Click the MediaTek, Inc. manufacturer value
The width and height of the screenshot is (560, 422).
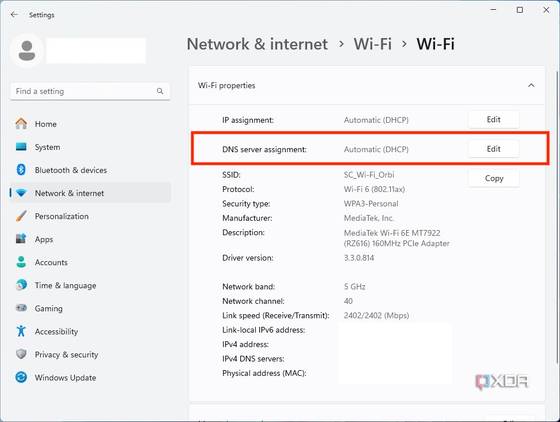click(x=369, y=218)
